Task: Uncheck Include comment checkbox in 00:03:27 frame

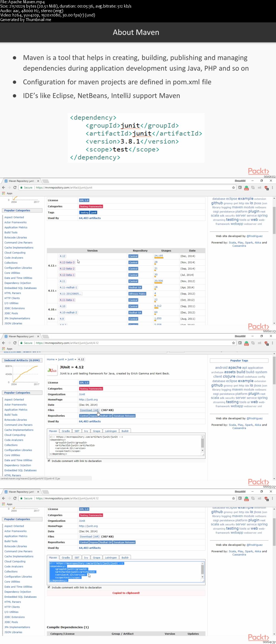Action: (x=49, y=461)
